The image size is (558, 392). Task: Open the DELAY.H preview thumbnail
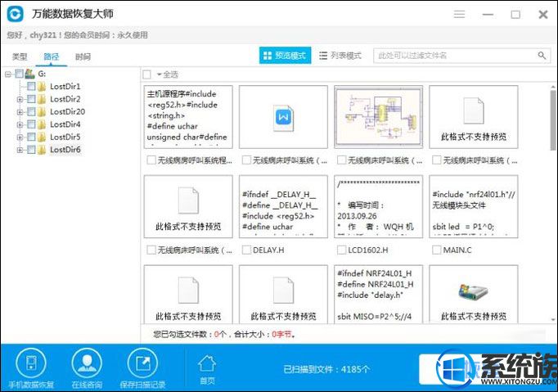(x=283, y=206)
